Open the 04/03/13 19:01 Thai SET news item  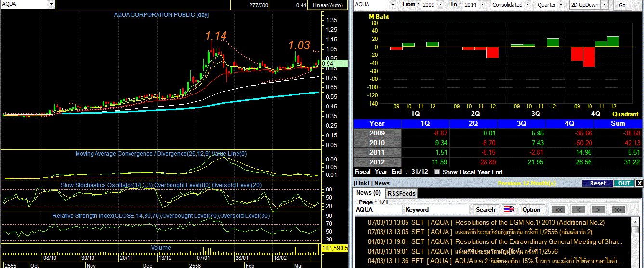(x=462, y=251)
